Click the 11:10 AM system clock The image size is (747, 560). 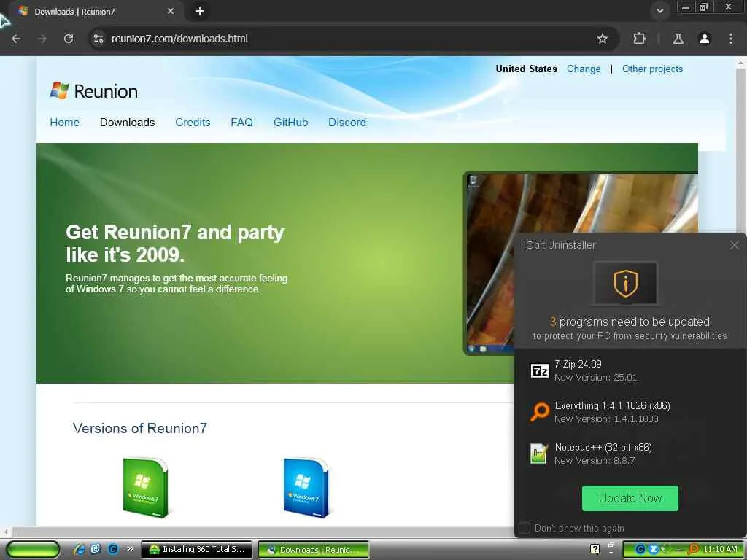point(720,549)
